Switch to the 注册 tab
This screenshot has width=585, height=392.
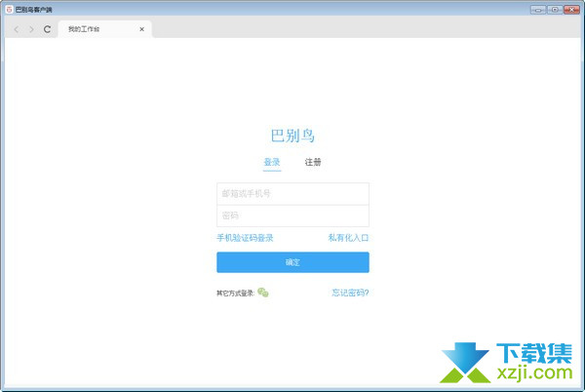tap(313, 162)
